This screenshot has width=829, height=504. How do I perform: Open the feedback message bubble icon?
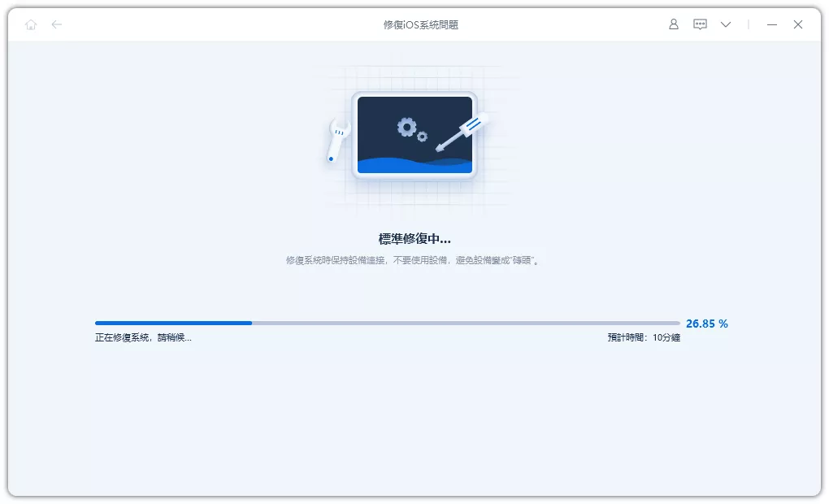click(x=700, y=24)
